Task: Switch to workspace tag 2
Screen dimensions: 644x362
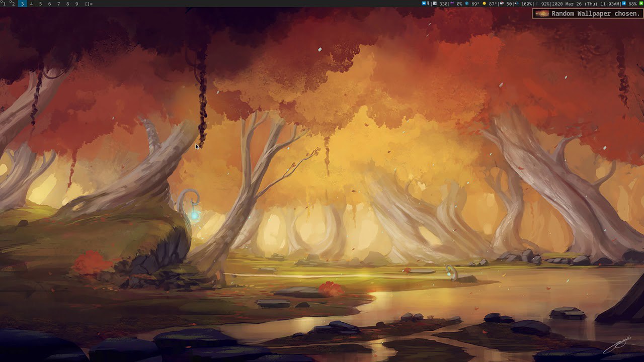Action: (13, 4)
